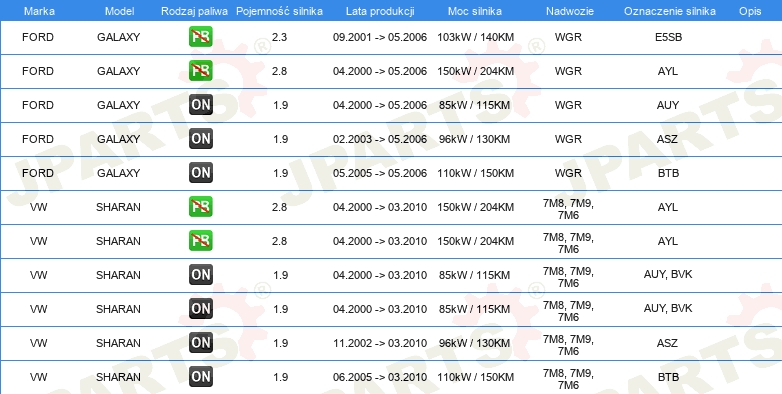Click the diesel ON icon for Galaxy ASZ
Viewport: 782px width, 394px height.
click(x=200, y=139)
